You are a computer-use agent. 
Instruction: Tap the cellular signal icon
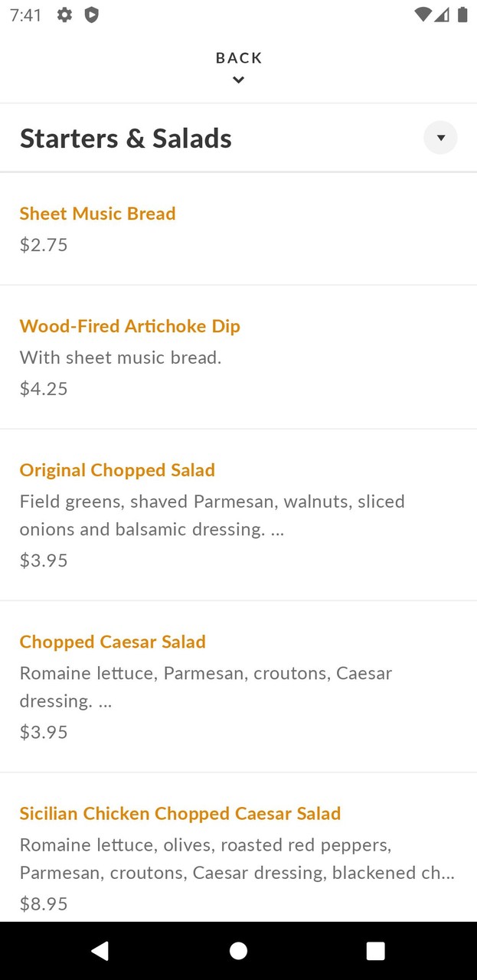click(442, 15)
